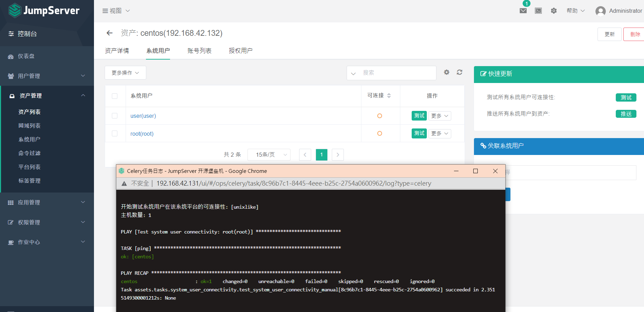The image size is (644, 312).
Task: Toggle the 视图 menu hamburger icon
Action: coord(105,11)
